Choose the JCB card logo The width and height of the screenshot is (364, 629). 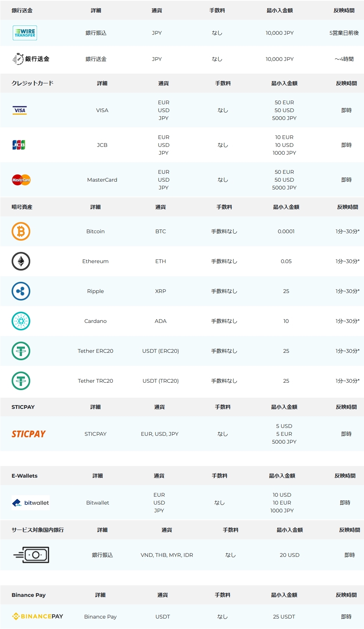(19, 145)
